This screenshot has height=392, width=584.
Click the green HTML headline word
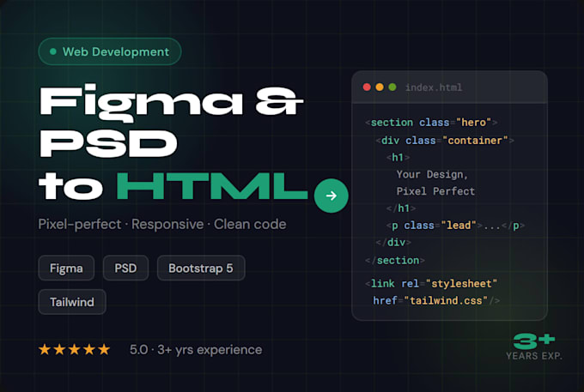coord(212,186)
